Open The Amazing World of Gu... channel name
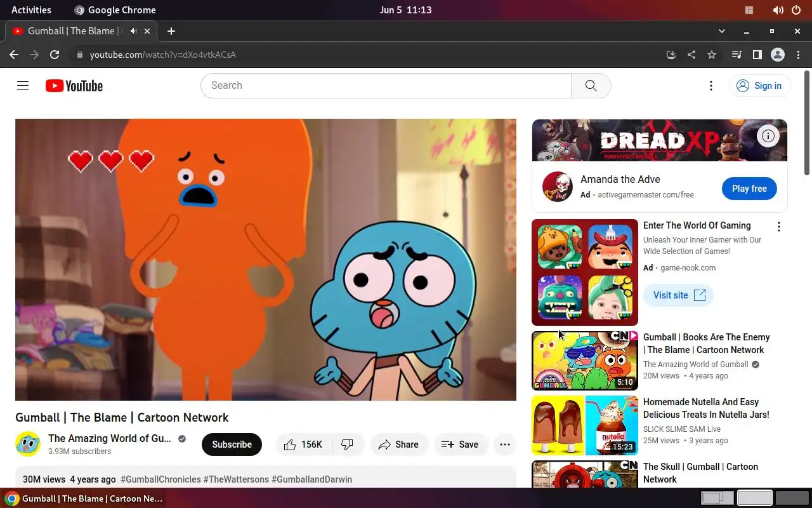The height and width of the screenshot is (508, 812). (110, 438)
